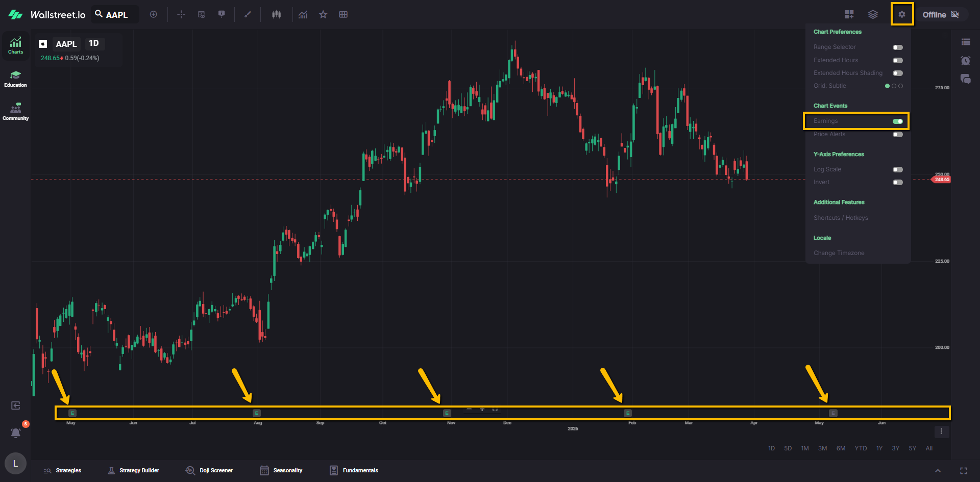Switch to the Doji Screener tab

click(x=209, y=470)
